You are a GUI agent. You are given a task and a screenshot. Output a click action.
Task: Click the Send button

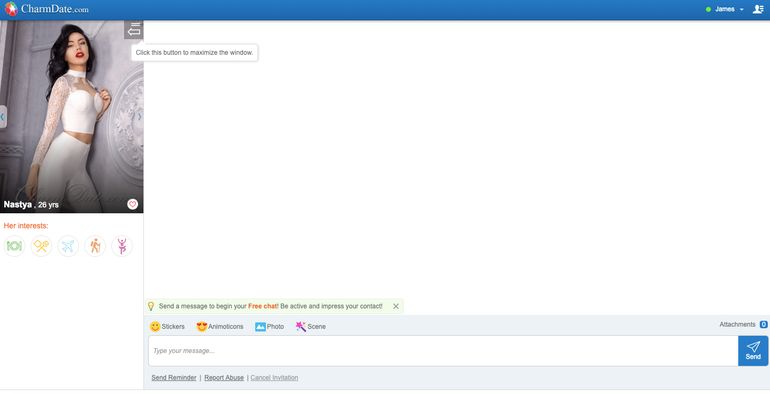click(753, 351)
